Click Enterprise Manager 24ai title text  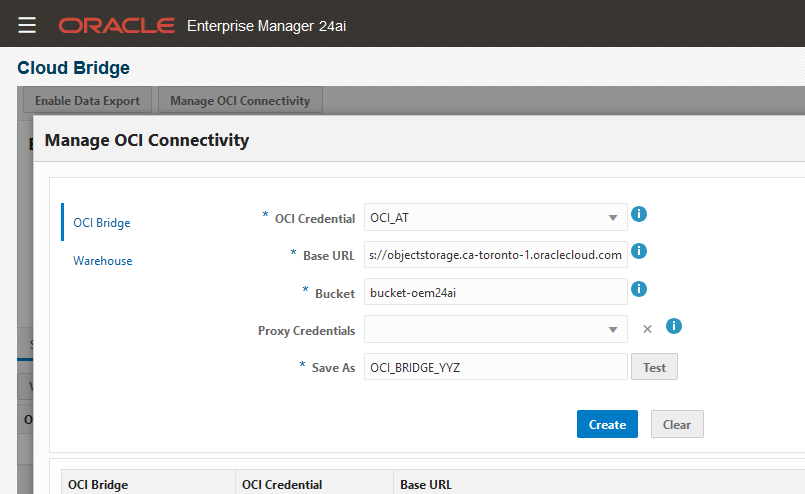pyautogui.click(x=266, y=26)
